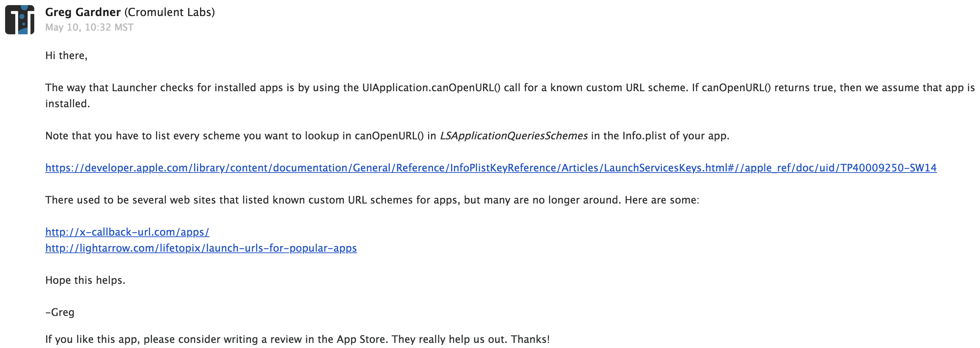Image resolution: width=980 pixels, height=348 pixels.
Task: Click the '(Cromulent Labs)' company name
Action: pos(170,12)
